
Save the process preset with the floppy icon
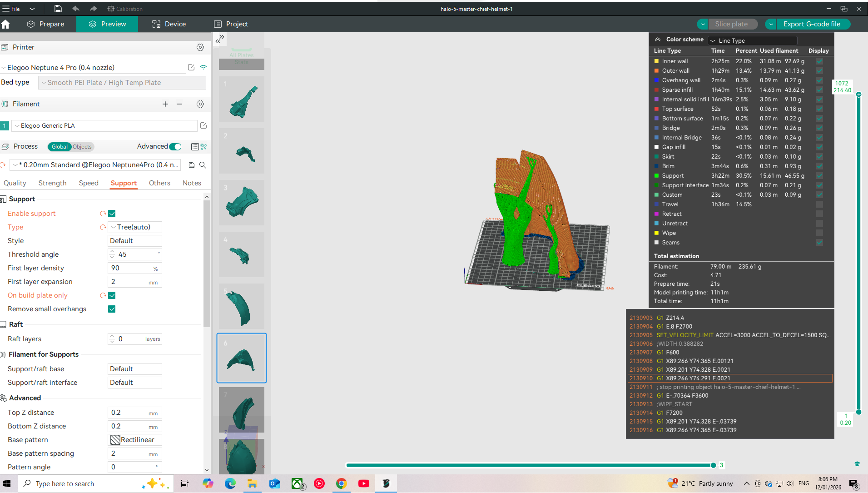tap(191, 165)
